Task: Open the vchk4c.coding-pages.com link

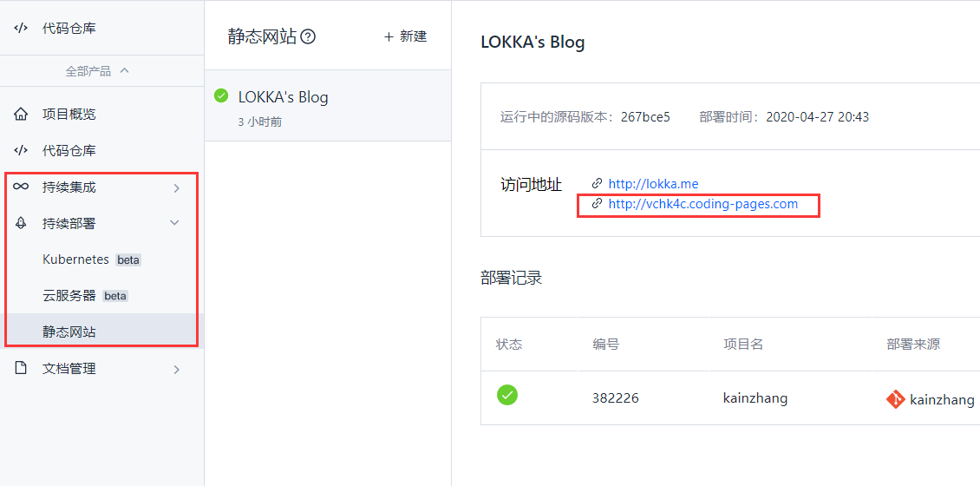Action: click(703, 204)
